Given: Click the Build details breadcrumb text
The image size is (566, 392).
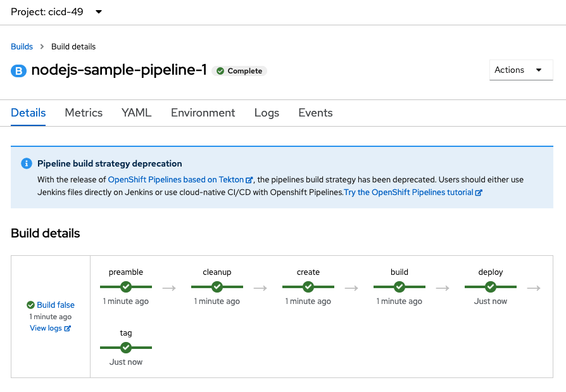Looking at the screenshot, I should (73, 47).
